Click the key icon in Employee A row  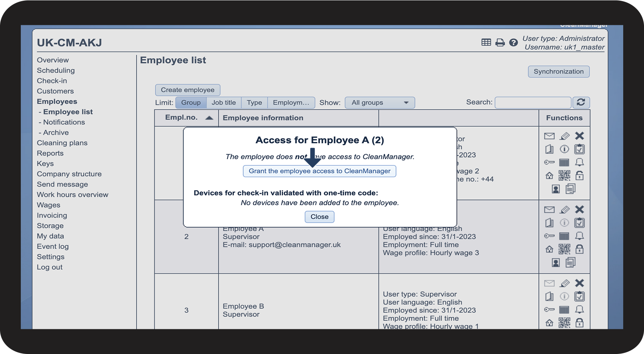549,236
